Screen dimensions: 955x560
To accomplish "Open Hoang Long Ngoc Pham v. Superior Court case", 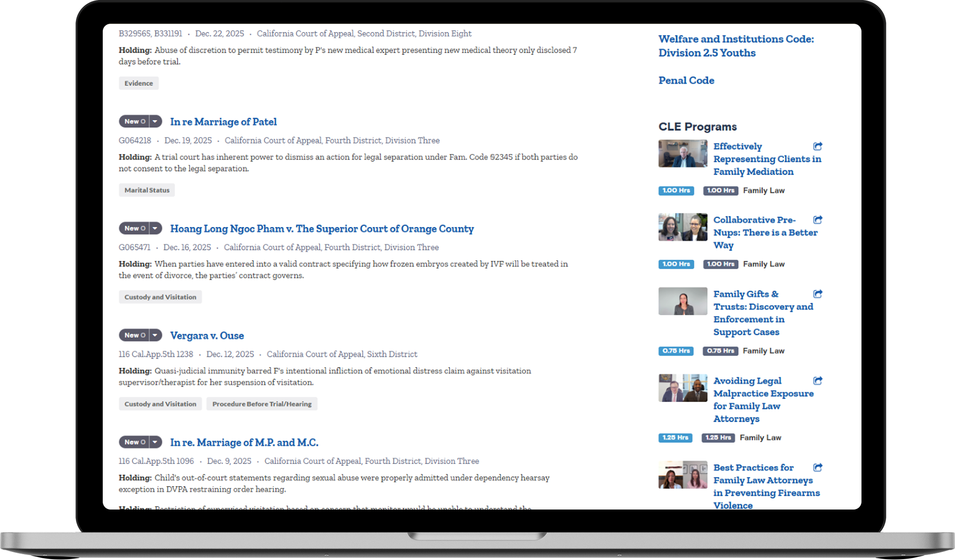I will (322, 229).
